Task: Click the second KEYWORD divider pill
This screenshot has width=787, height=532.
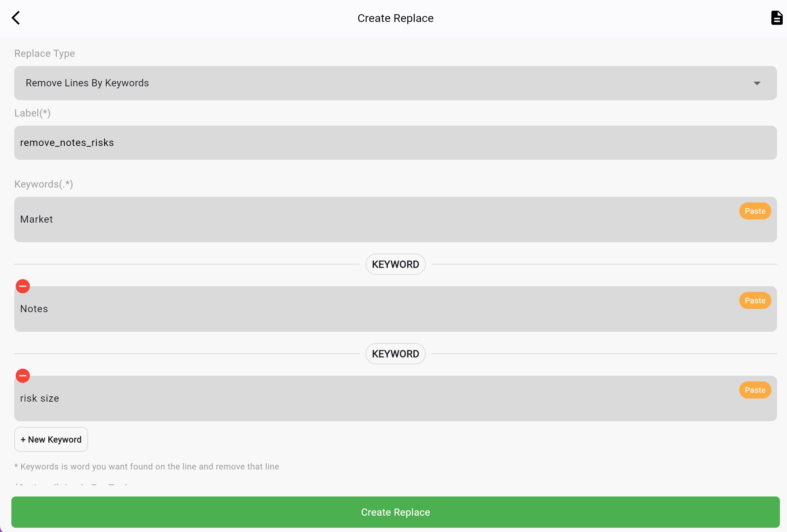Action: tap(395, 354)
